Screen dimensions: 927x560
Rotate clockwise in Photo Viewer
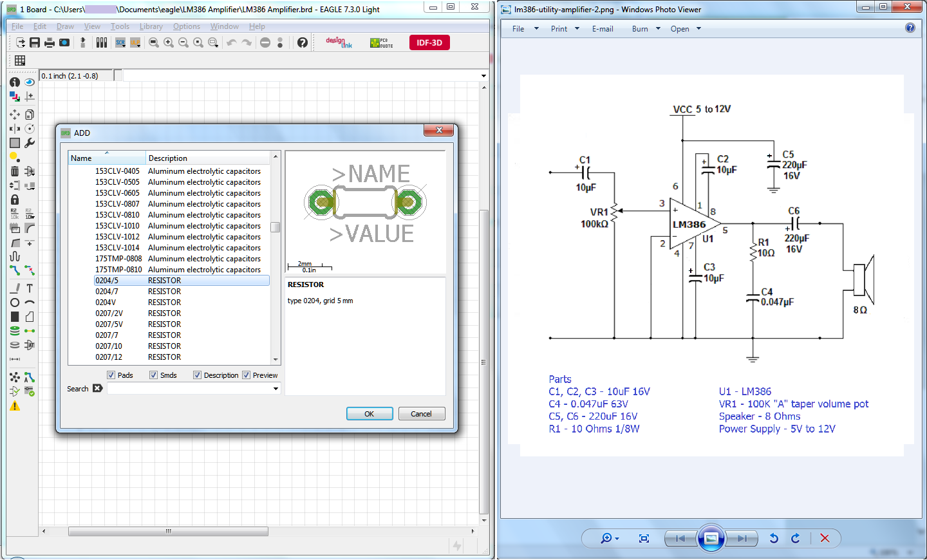click(796, 538)
